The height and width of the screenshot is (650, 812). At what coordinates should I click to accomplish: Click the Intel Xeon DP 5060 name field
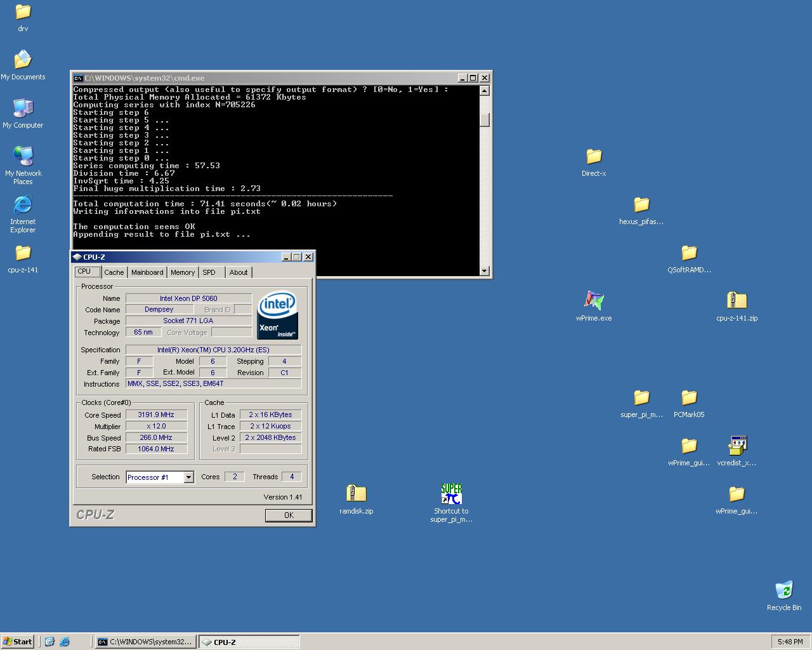coord(188,298)
